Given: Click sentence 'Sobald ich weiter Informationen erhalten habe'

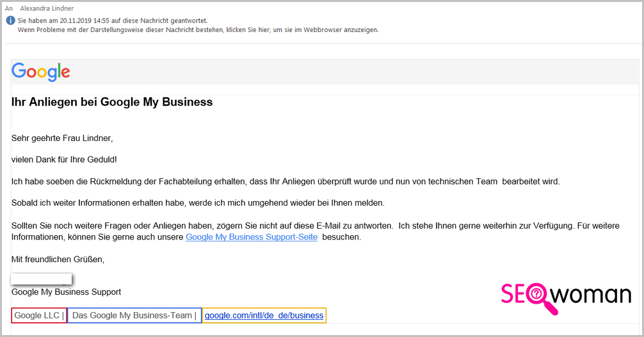Looking at the screenshot, I should point(198,203).
